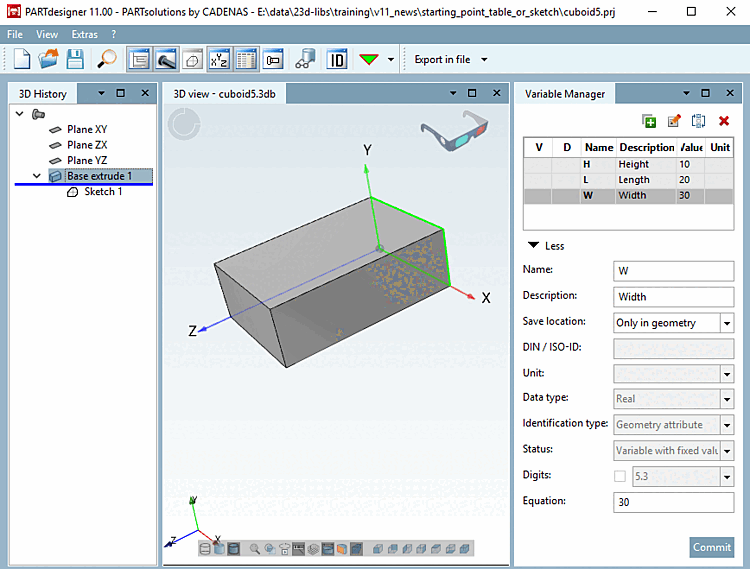Open the Extras menu
This screenshot has width=750, height=569.
[x=85, y=34]
